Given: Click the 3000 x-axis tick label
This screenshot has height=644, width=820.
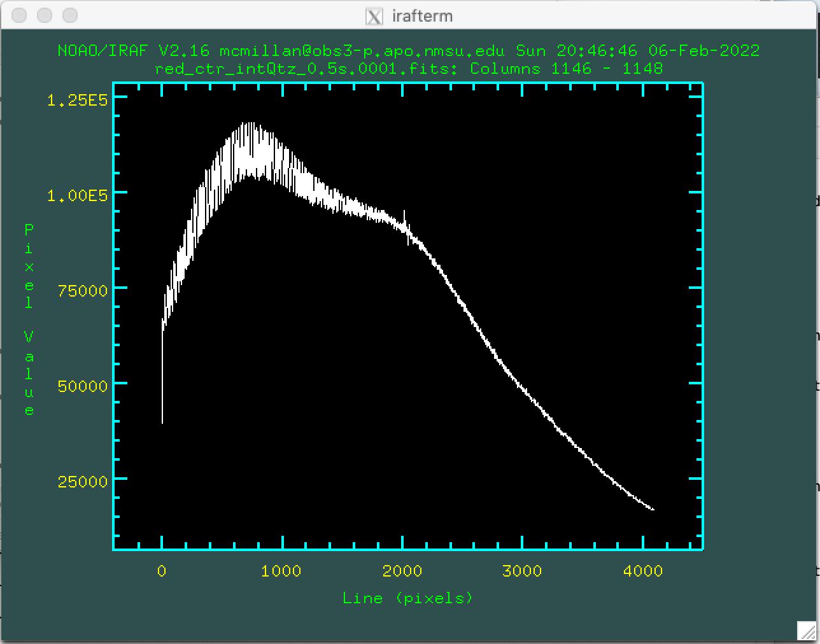Looking at the screenshot, I should [x=521, y=571].
